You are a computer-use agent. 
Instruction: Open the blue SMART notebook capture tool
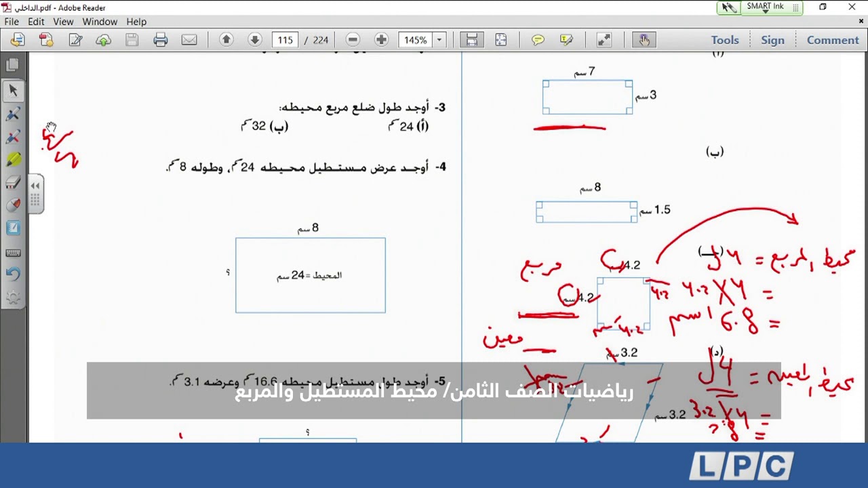coord(13,229)
